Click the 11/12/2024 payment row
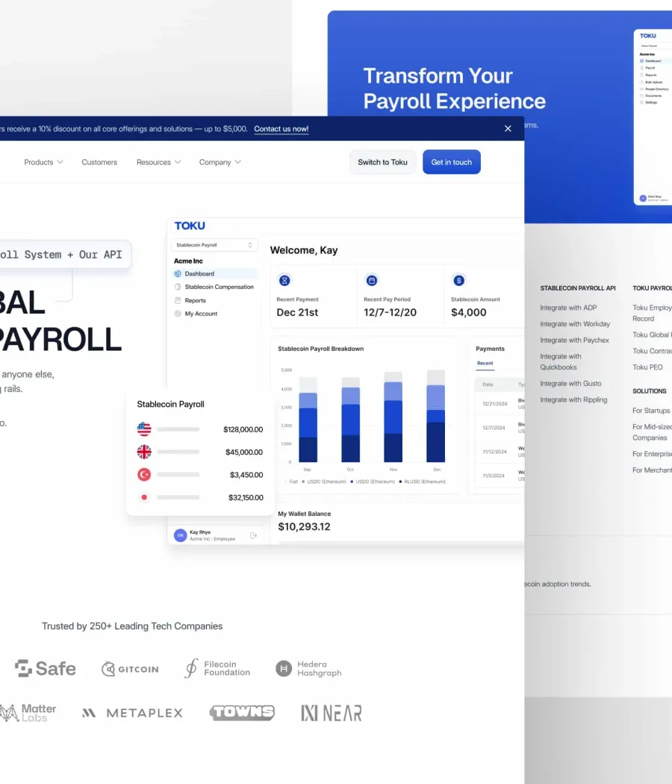Viewport: 672px width, 784px height. click(500, 452)
